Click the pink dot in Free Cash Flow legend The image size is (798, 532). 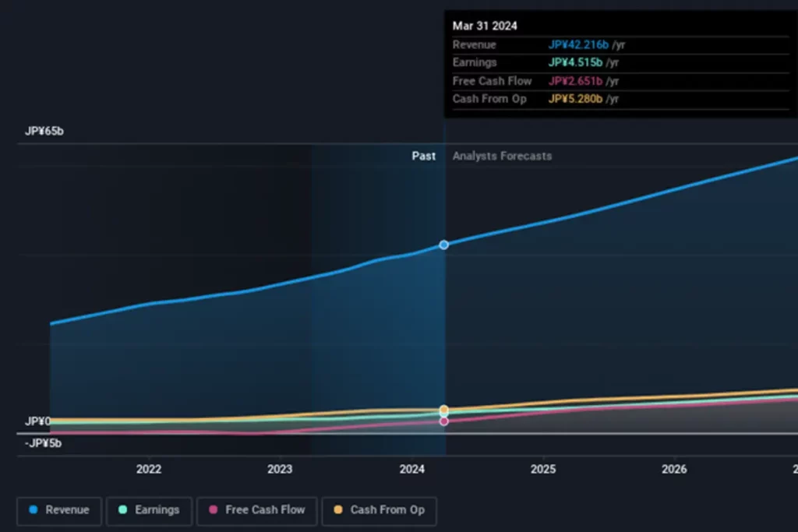[214, 510]
